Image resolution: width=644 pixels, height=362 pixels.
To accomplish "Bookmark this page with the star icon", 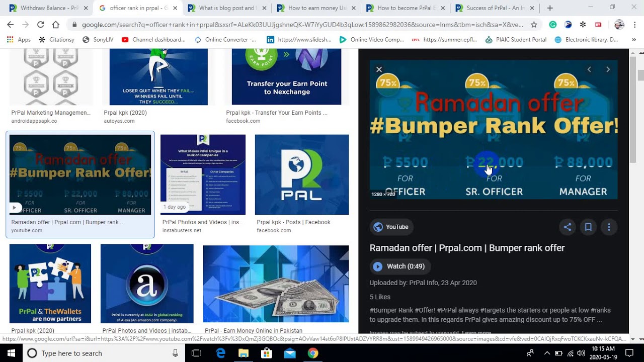I will pos(534,25).
